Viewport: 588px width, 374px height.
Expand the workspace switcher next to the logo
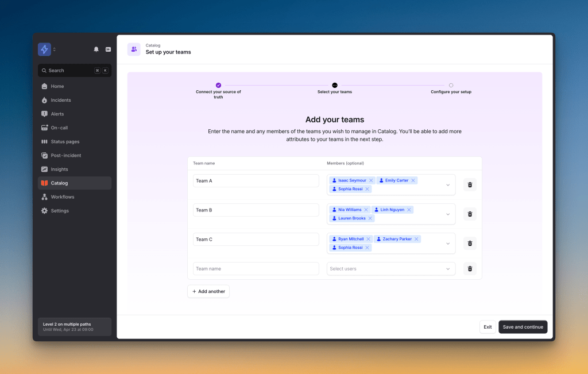[55, 49]
